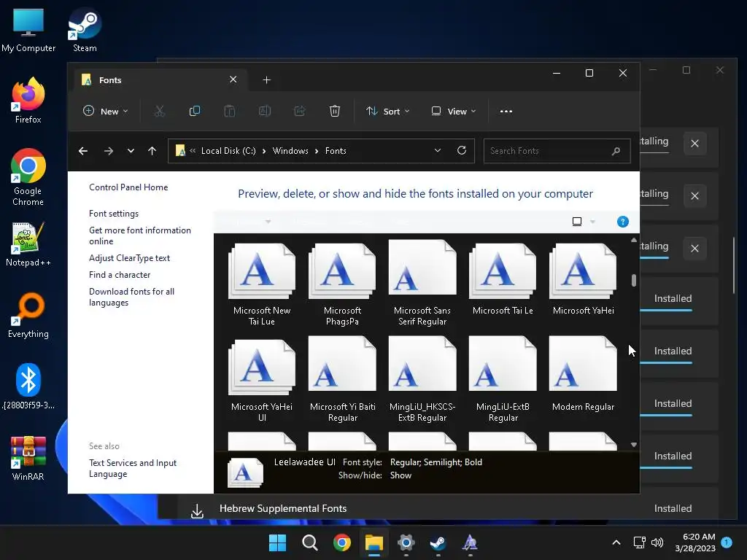
Task: Click Find a character link
Action: click(119, 275)
